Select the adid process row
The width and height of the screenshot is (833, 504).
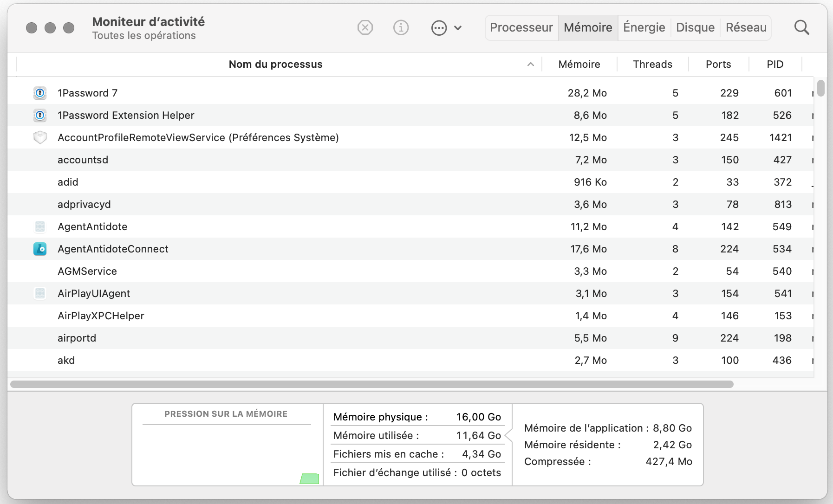410,182
